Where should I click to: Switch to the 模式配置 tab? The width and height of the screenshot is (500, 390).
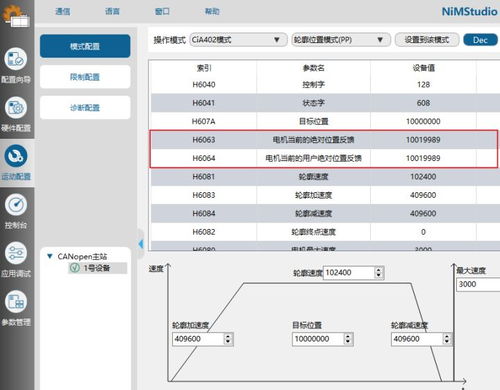coord(85,46)
